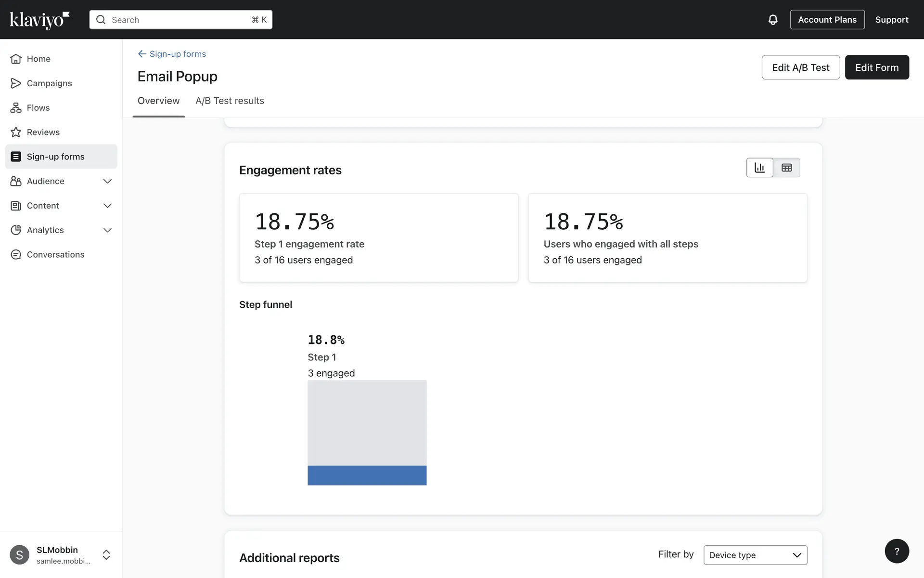Expand the Content menu chevron
Viewport: 924px width, 578px height.
(x=107, y=206)
